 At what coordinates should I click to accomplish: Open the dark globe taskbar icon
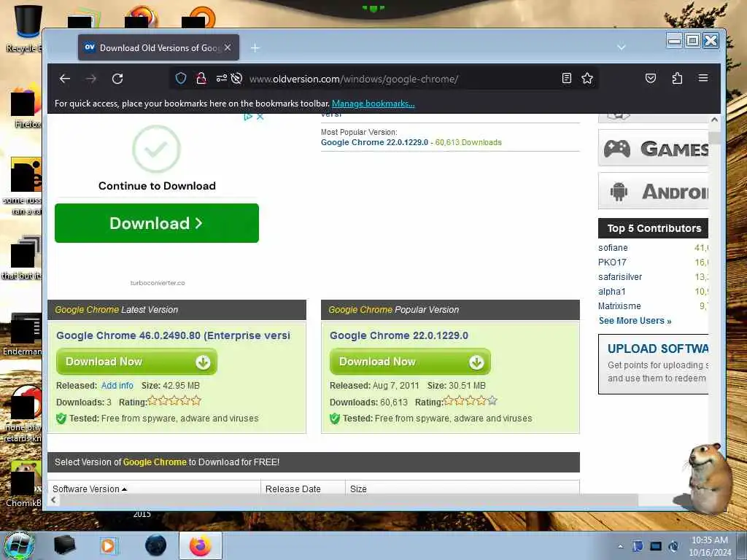point(155,545)
